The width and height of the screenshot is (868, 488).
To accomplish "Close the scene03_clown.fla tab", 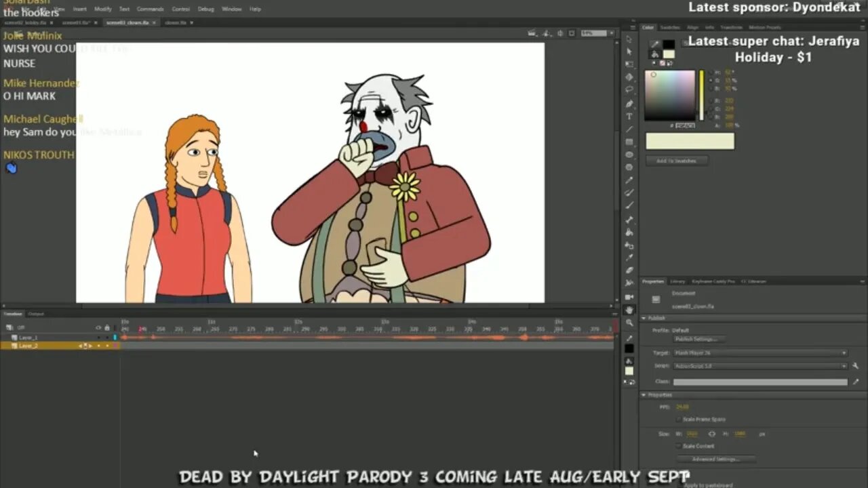I will pyautogui.click(x=155, y=22).
